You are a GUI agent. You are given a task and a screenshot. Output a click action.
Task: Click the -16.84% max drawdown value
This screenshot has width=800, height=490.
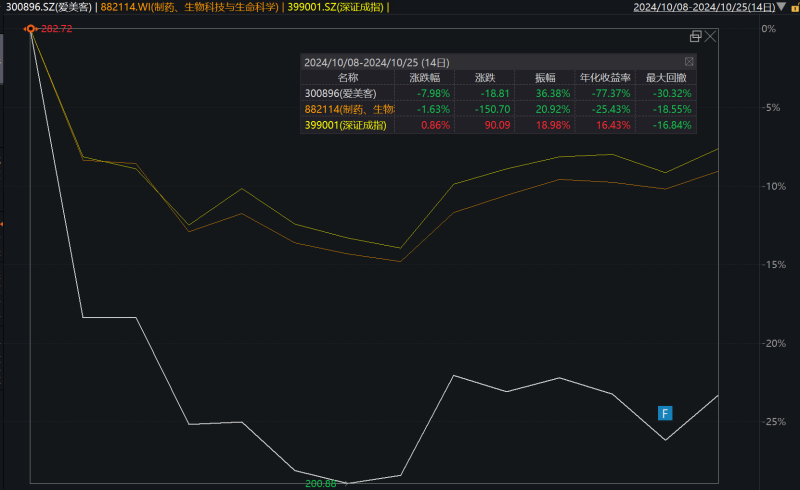coord(672,125)
